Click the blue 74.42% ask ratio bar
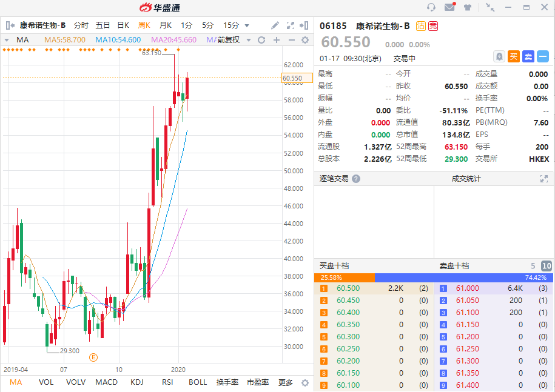Image resolution: width=555 pixels, height=392 pixels. (x=463, y=278)
